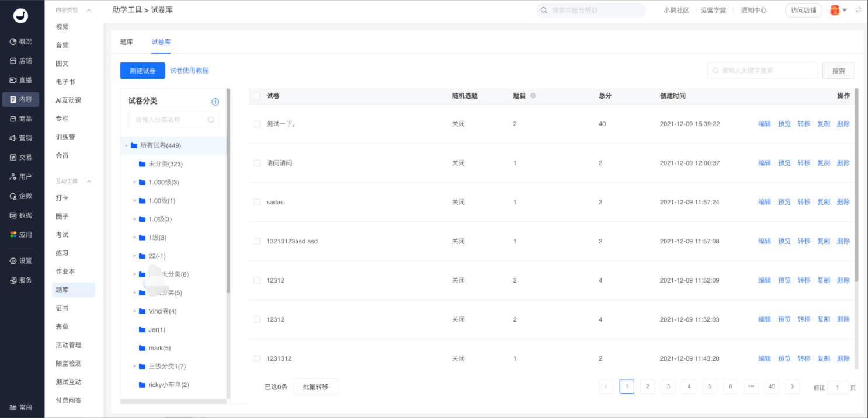Click the info icon beside 题目 column
The height and width of the screenshot is (418, 868).
tap(533, 96)
